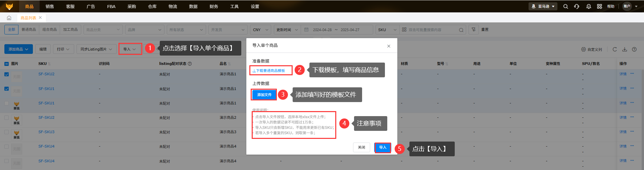Refresh the product list
Image resolution: width=644 pixels, height=170 pixels.
[x=614, y=49]
